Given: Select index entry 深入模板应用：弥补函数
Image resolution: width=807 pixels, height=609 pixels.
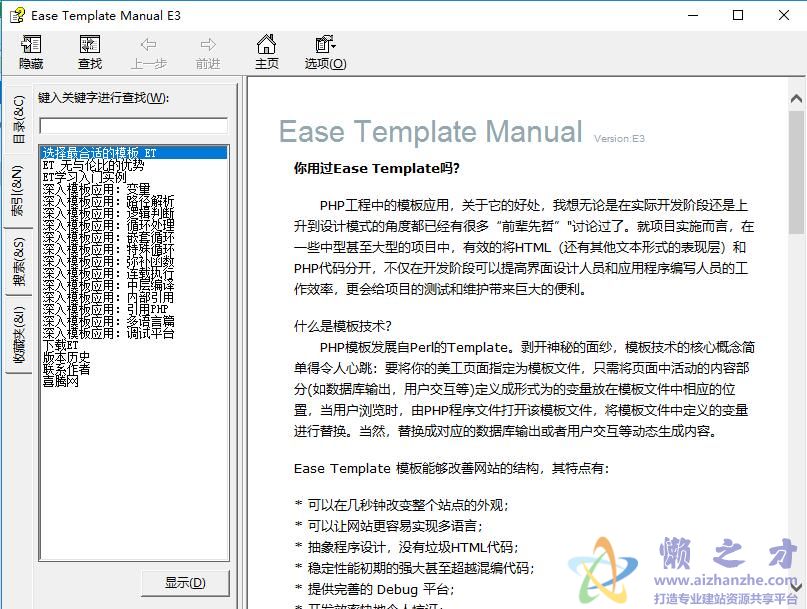Looking at the screenshot, I should [108, 261].
